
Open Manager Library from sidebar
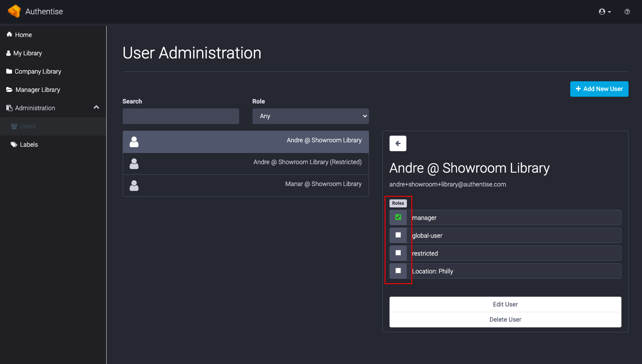[37, 90]
